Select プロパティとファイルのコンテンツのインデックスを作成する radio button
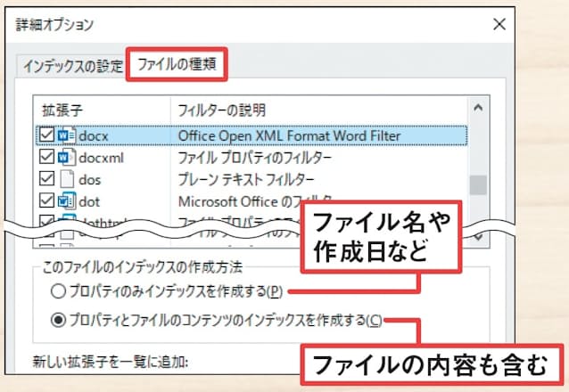 click(58, 320)
